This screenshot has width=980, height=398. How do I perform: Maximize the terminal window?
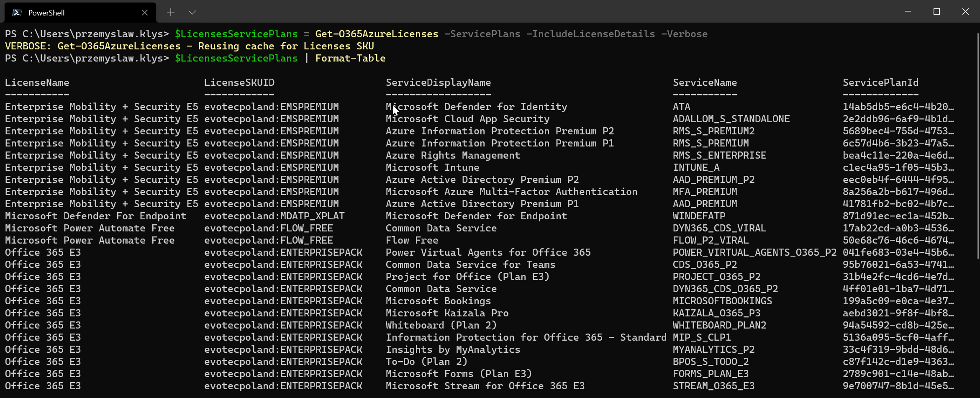pyautogui.click(x=936, y=12)
